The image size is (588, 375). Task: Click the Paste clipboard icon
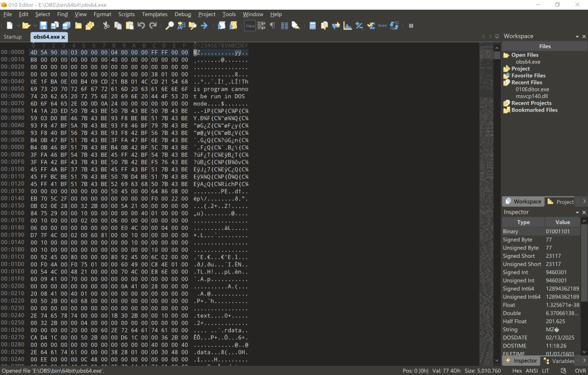tap(130, 25)
